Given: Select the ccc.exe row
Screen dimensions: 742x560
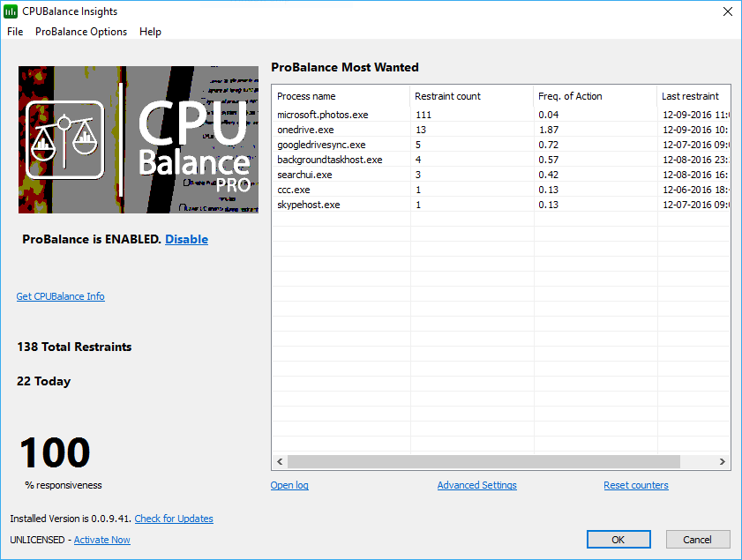Looking at the screenshot, I should 501,190.
